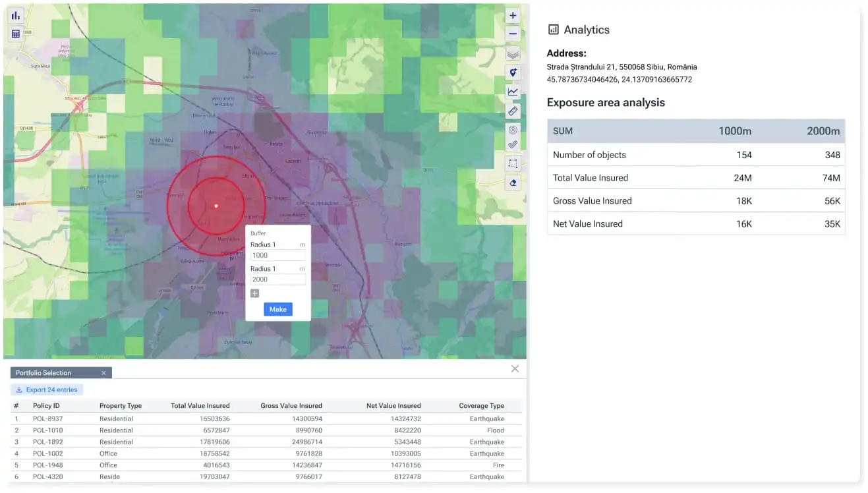Click the white center point on the map
Image resolution: width=868 pixels, height=493 pixels.
point(216,206)
